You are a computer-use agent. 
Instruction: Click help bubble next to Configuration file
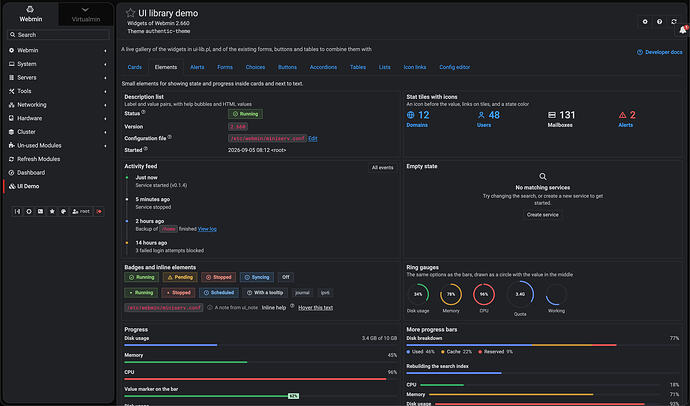point(169,137)
